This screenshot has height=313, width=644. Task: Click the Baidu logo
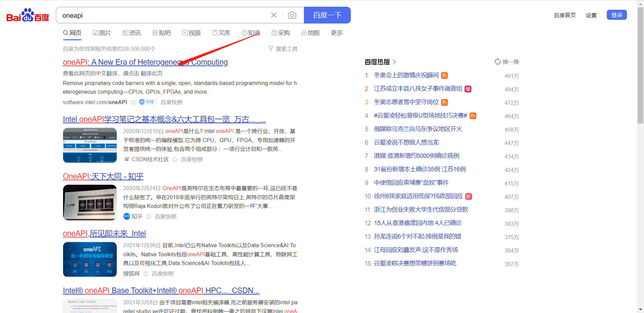point(28,15)
